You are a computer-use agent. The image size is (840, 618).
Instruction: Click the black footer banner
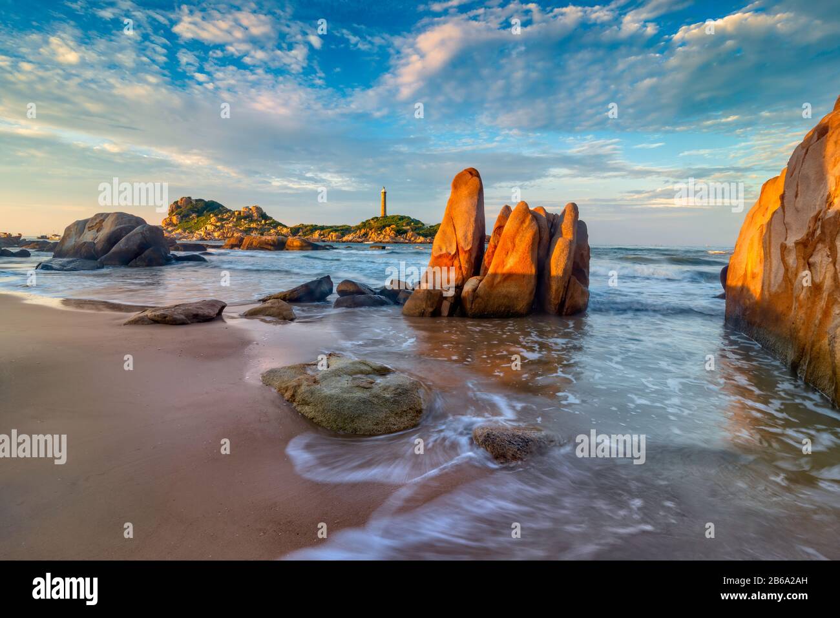coord(420,589)
